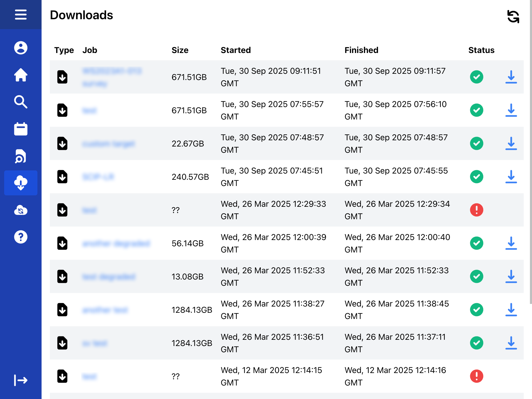Download the 22.67GB job
The width and height of the screenshot is (532, 399).
click(x=511, y=143)
